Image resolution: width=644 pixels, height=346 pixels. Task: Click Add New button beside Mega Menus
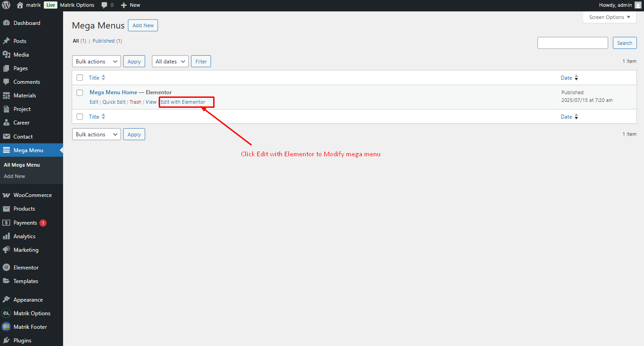[x=143, y=26]
